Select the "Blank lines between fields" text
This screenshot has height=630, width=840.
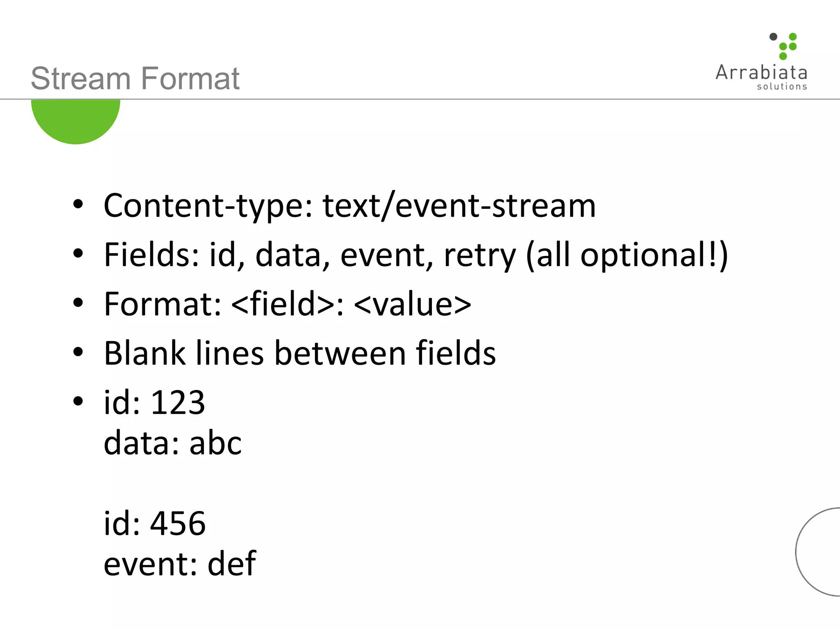pos(300,353)
